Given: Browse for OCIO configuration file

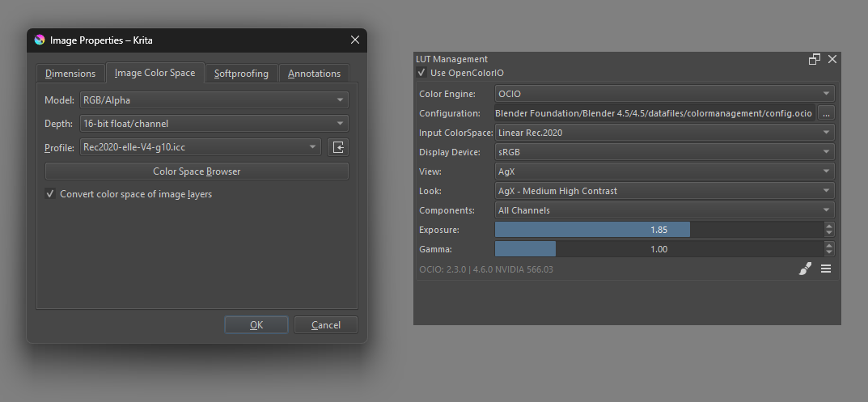Looking at the screenshot, I should tap(826, 113).
